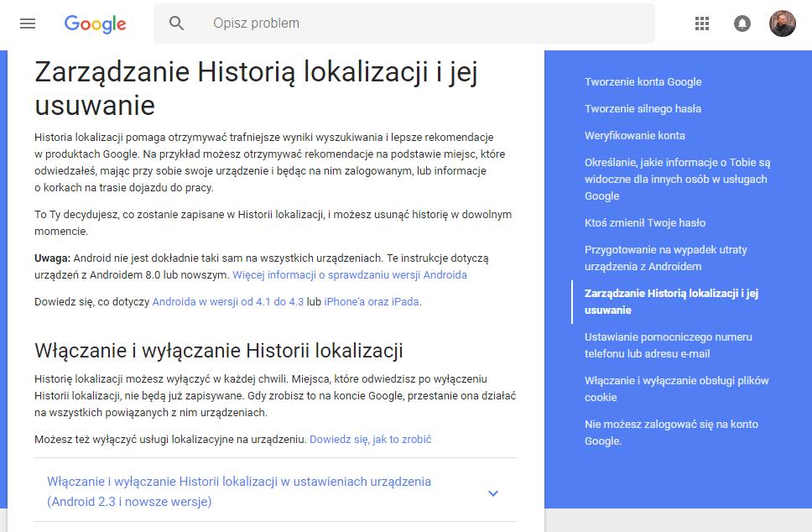This screenshot has height=532, width=812.
Task: Open 'Określanie, jakie informacje o Tobie są widoczne' item
Action: [x=677, y=180]
